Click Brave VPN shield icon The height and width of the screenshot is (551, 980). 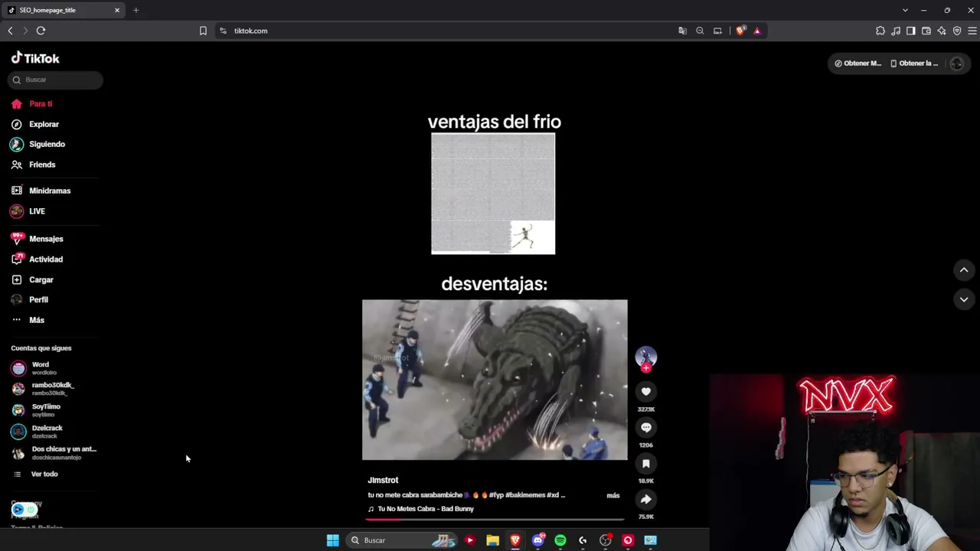957,31
